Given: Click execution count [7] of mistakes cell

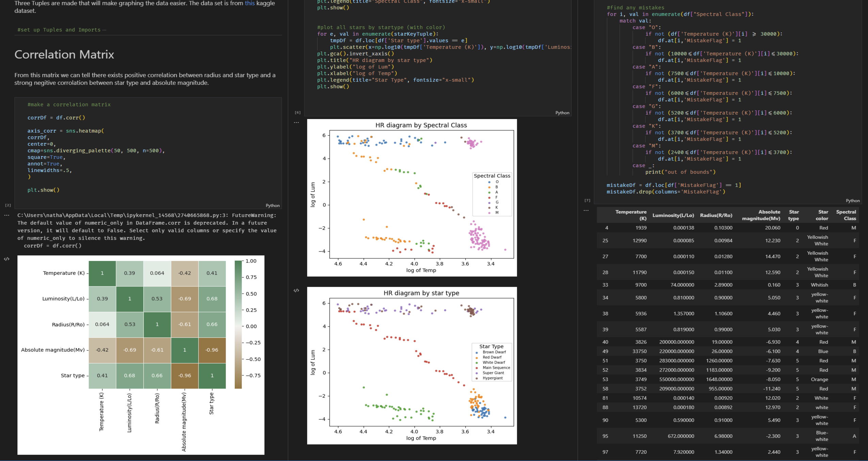Looking at the screenshot, I should click(x=587, y=200).
